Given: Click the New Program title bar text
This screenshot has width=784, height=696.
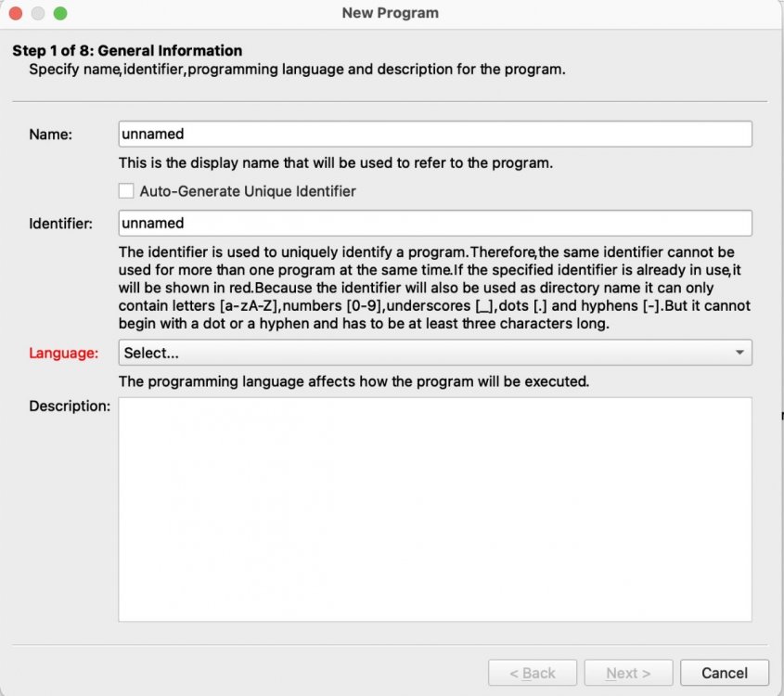Looking at the screenshot, I should 390,13.
